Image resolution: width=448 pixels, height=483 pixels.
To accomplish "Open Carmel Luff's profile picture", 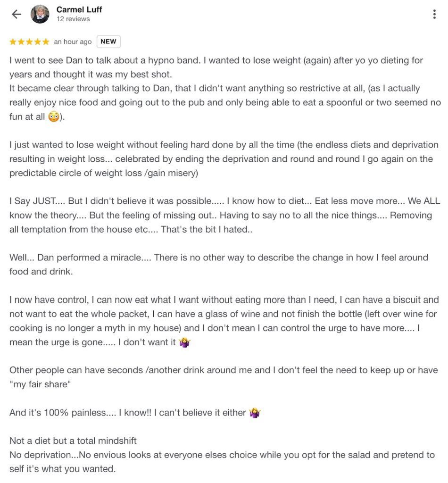I will coord(39,14).
